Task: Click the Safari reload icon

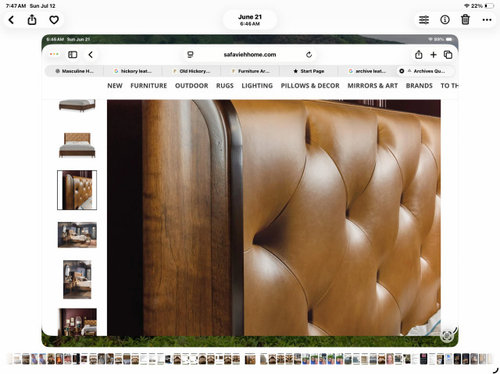Action: (309, 54)
